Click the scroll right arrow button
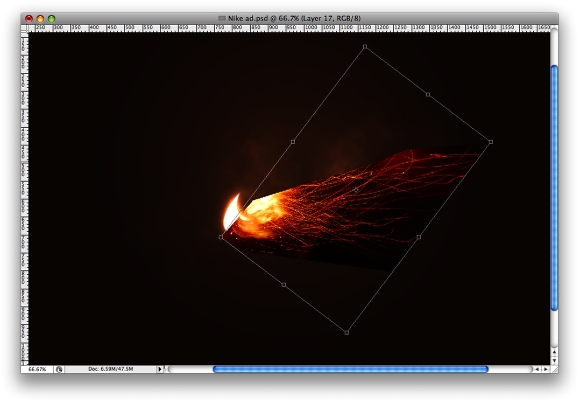This screenshot has height=403, width=580. (x=546, y=369)
